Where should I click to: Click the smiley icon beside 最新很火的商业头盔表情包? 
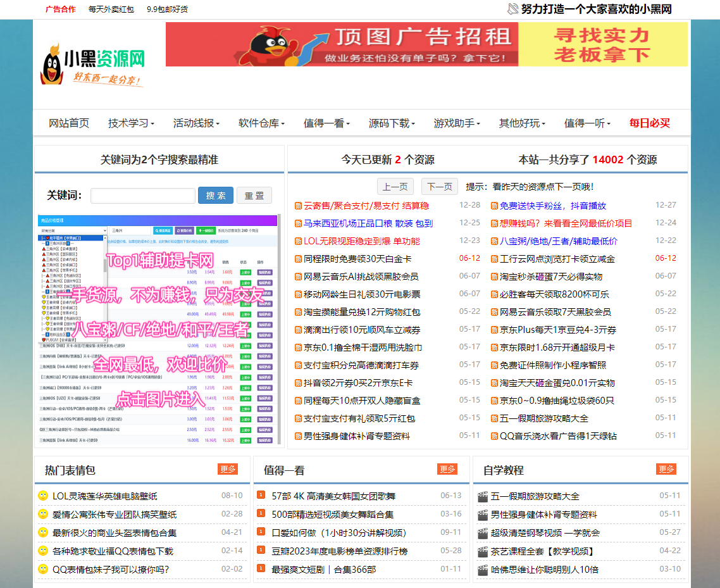tap(42, 532)
